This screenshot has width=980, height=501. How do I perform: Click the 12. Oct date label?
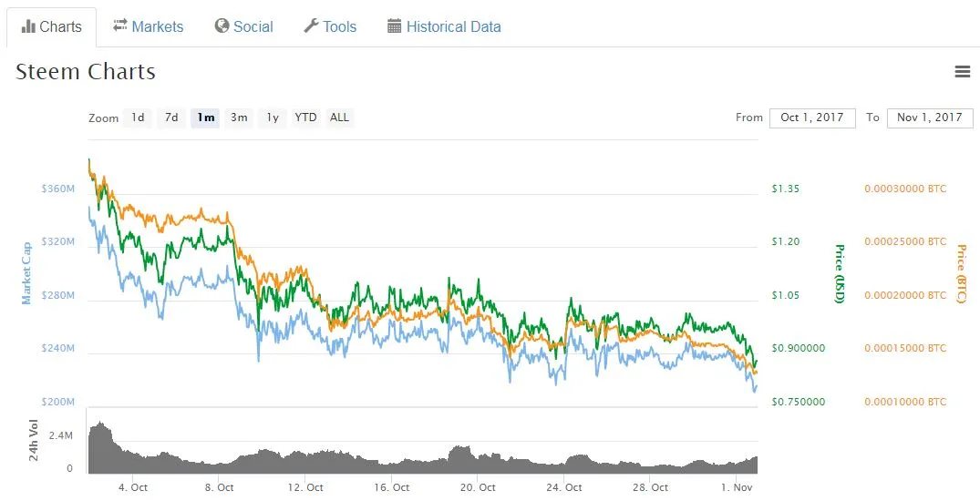[305, 487]
